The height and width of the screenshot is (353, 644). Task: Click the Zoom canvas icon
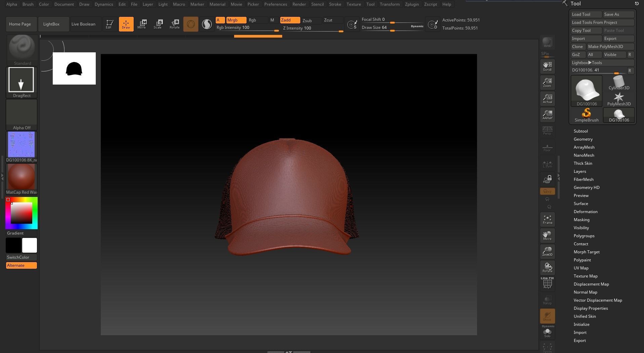click(x=547, y=82)
